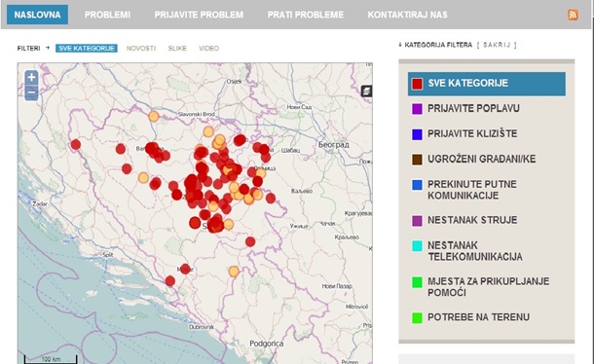Screen dimensions: 594x364
Task: Open the Problemi menu item
Action: pyautogui.click(x=107, y=15)
